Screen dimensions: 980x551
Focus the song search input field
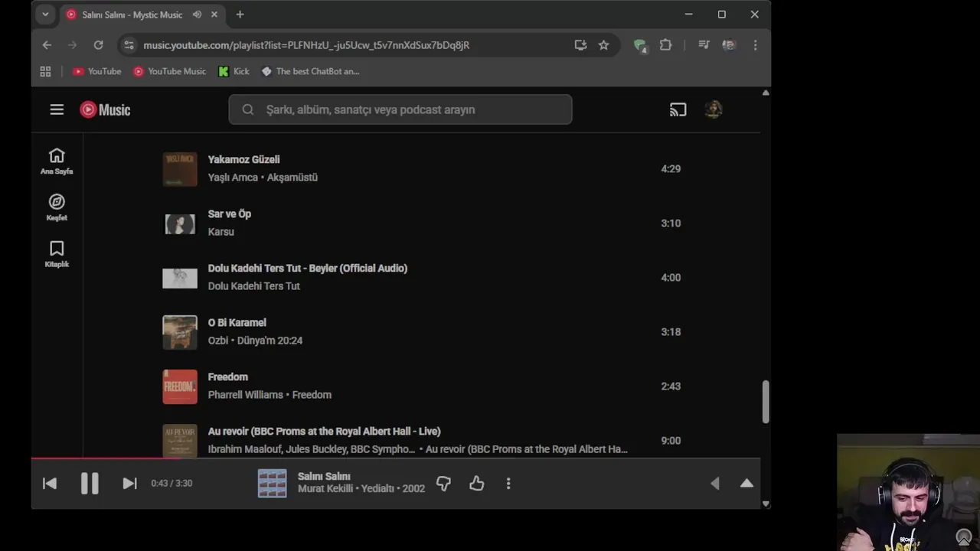click(400, 109)
